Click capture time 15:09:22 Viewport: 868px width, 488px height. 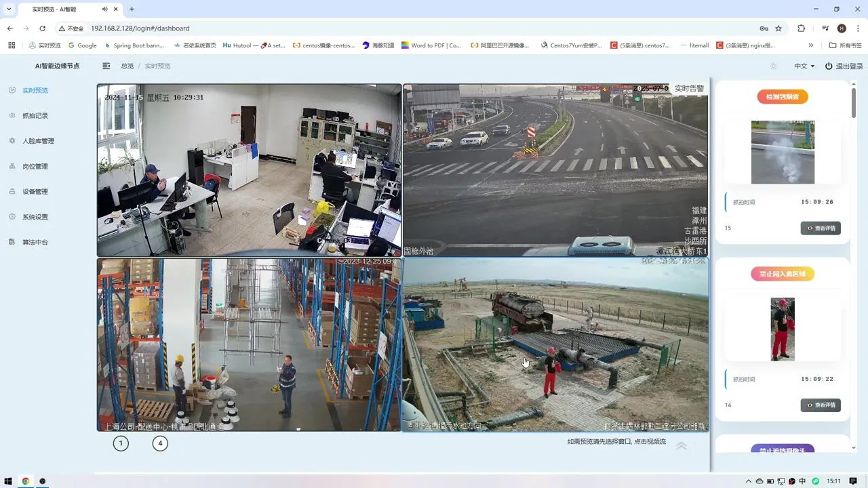tap(817, 379)
